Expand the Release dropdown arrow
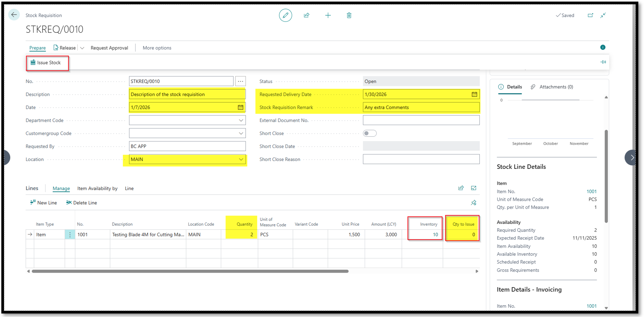 coord(82,48)
